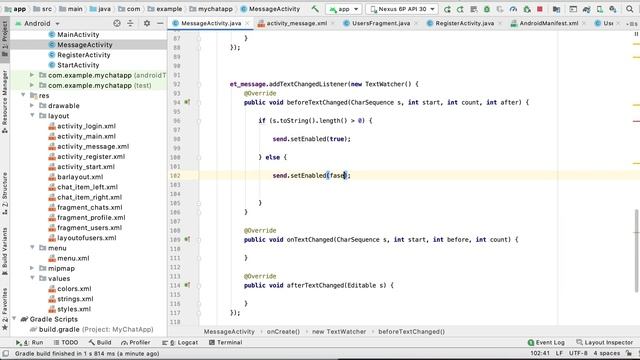Collapse the res folder
Viewport: 640px width, 360px height.
[x=23, y=95]
